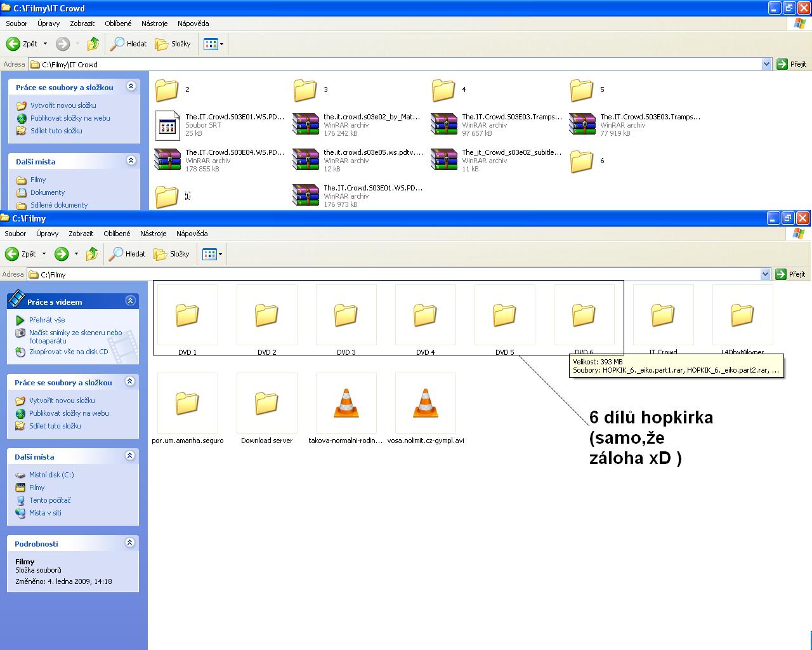Expand the address dropdown of the C:\Filmy window
Image resolution: width=812 pixels, height=650 pixels.
coord(765,274)
